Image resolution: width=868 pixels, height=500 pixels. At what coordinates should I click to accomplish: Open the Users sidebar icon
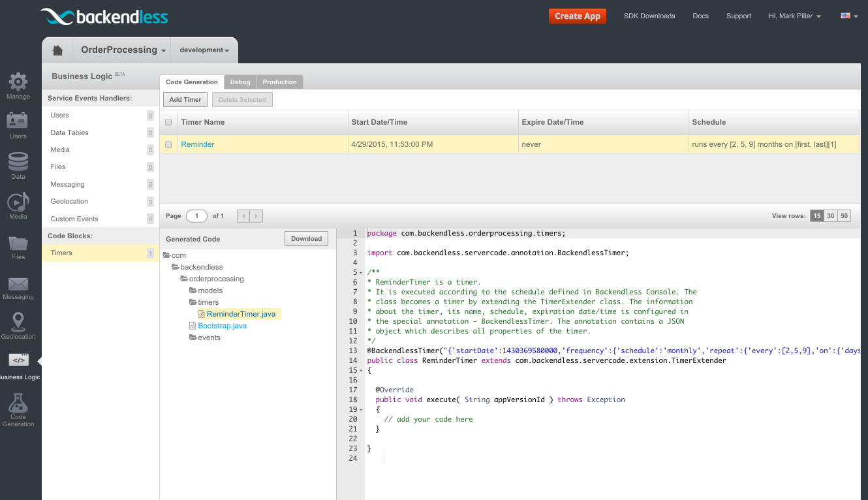(18, 121)
